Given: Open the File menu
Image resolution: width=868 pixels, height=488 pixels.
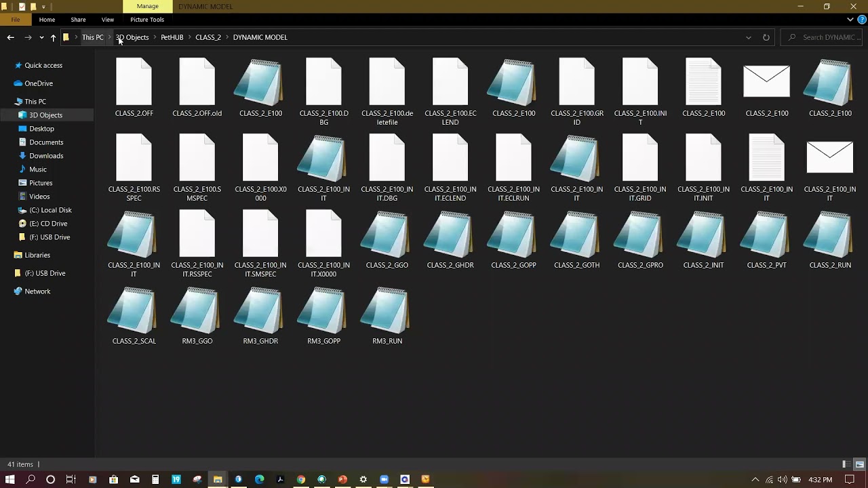Looking at the screenshot, I should (15, 20).
